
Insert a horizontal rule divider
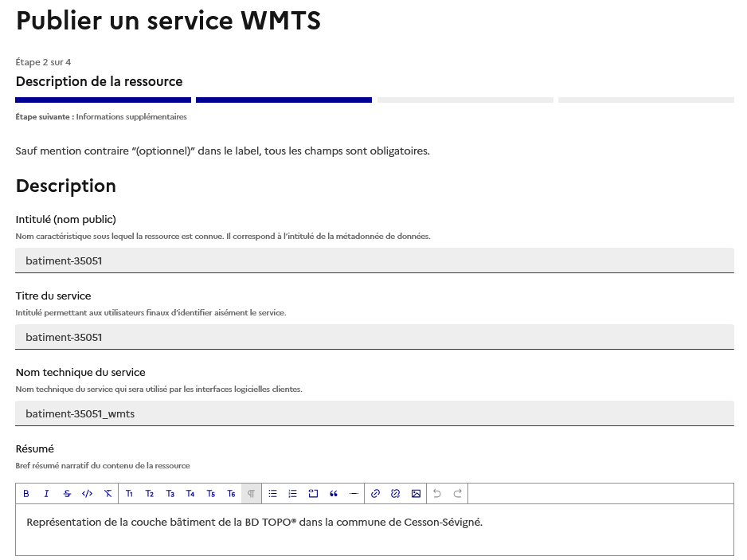click(354, 493)
